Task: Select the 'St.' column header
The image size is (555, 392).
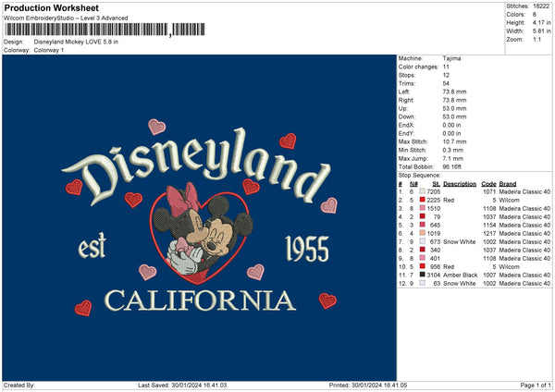Action: click(x=437, y=184)
